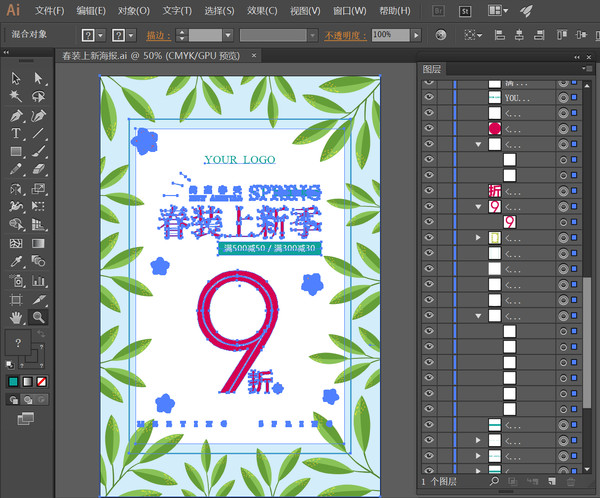
Task: Set fill to Color (teal swatch)
Action: (13, 382)
